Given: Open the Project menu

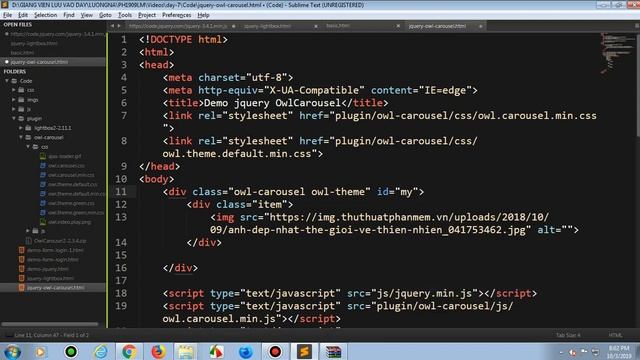Looking at the screenshot, I should pos(147,15).
